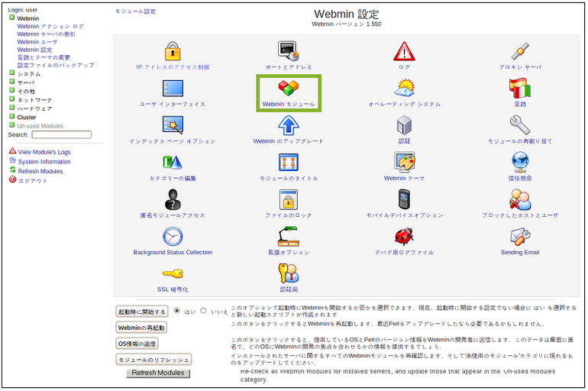Expand the サーバ category
This screenshot has width=588, height=391.
(12, 82)
